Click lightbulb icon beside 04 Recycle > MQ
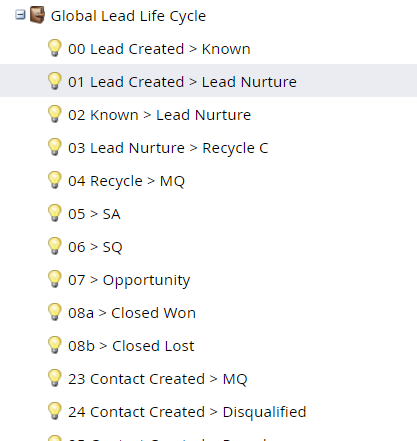This screenshot has width=417, height=441. point(54,180)
